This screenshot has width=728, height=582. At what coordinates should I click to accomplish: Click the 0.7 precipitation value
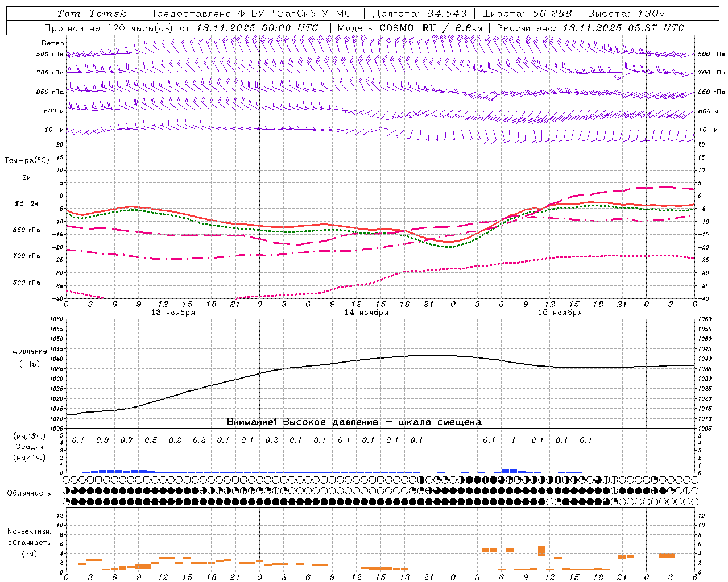click(x=126, y=440)
